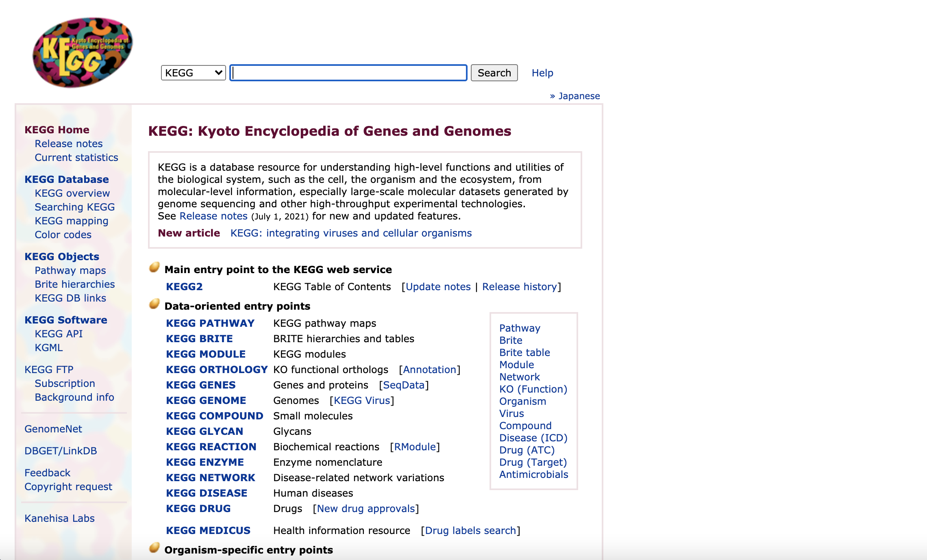This screenshot has width=927, height=560.
Task: Open KEGG overview sidebar link
Action: tap(72, 193)
